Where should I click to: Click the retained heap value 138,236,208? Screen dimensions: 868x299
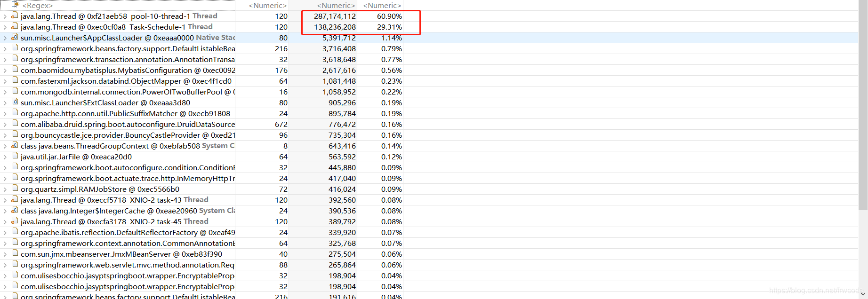click(335, 27)
